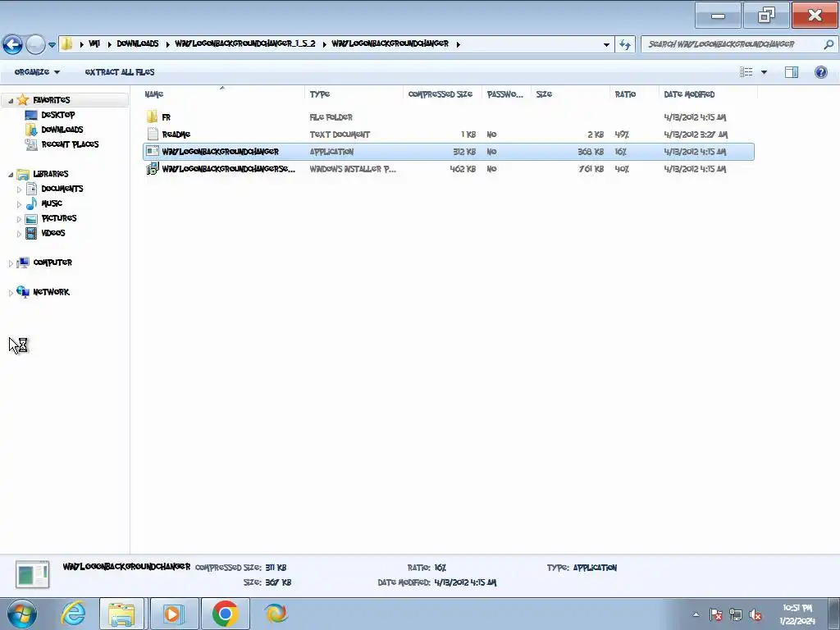Viewport: 840px width, 630px height.
Task: Open the Organize menu
Action: [37, 72]
